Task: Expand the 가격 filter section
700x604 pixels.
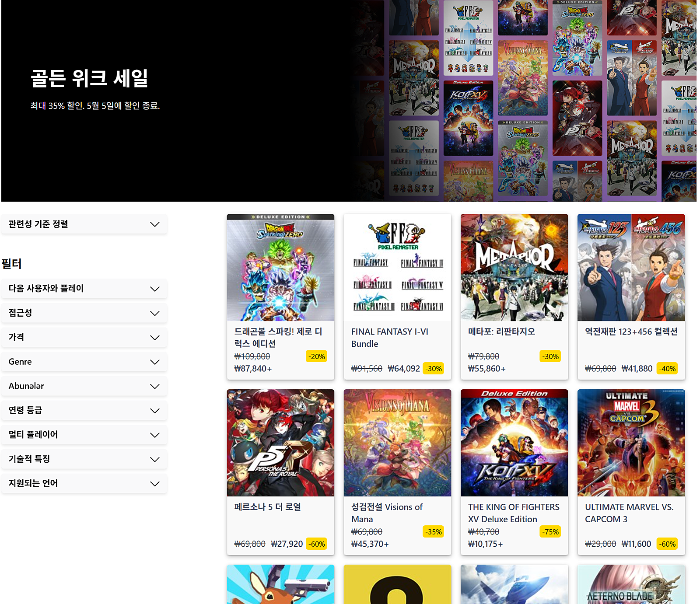Action: (84, 337)
